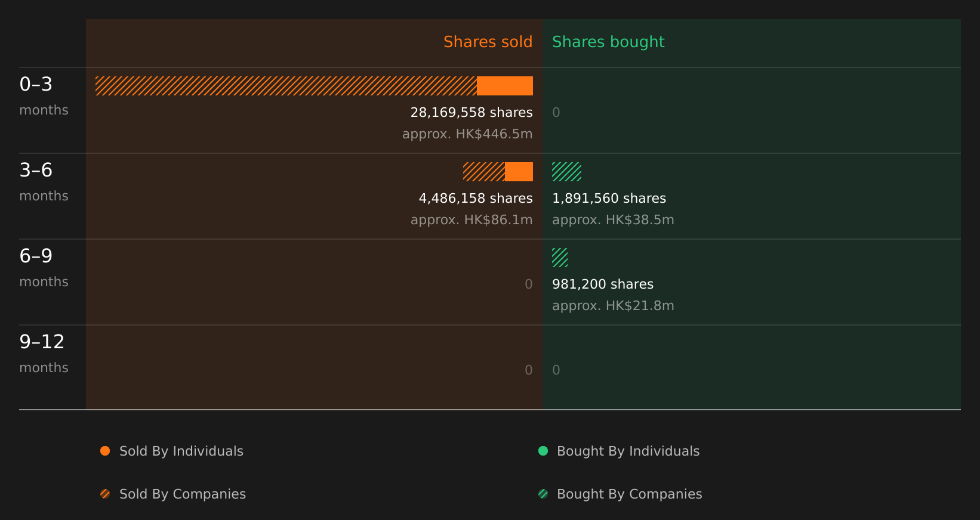Click the approx. HK$86.1m value
This screenshot has height=520, width=980.
[471, 219]
